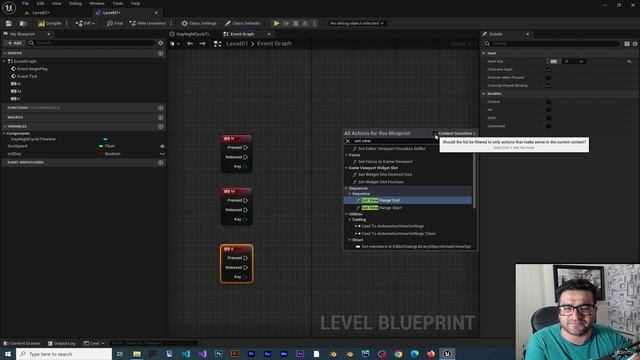Viewport: 640px width, 360px height.
Task: Toggle Context Sensitive checkbox
Action: (x=435, y=133)
